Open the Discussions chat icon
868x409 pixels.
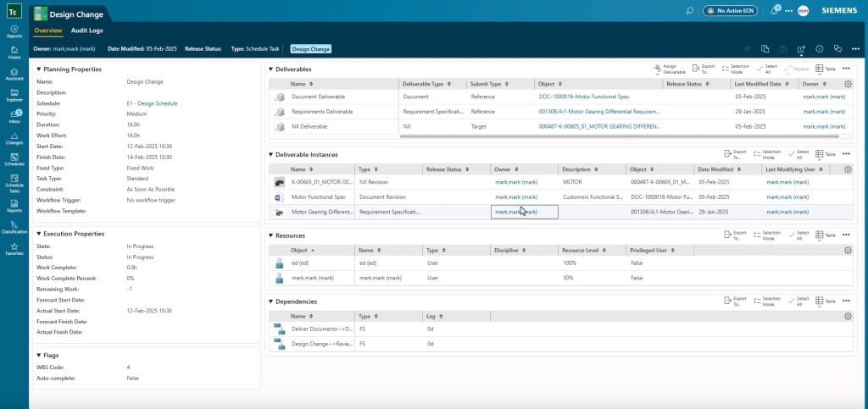click(838, 48)
